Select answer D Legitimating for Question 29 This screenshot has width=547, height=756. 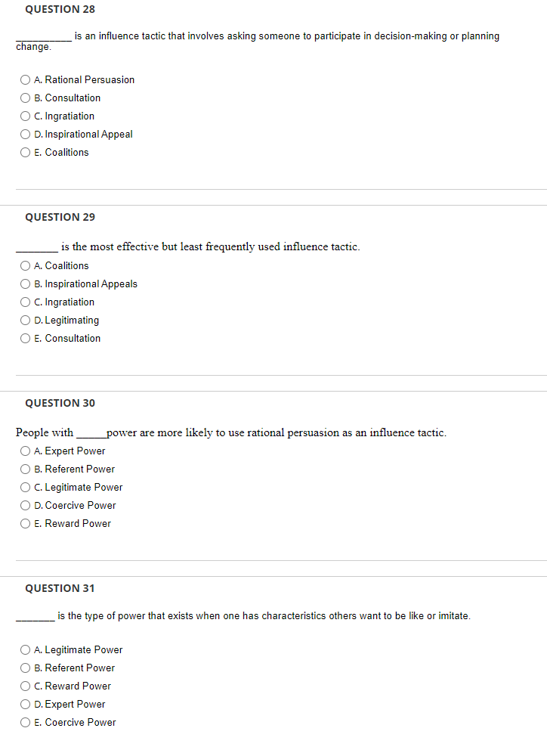point(25,320)
